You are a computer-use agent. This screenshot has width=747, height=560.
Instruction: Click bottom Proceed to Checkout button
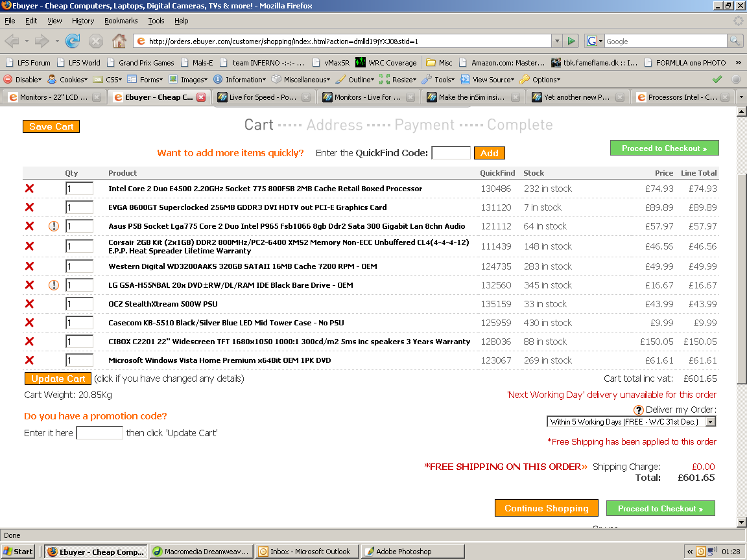click(x=660, y=509)
